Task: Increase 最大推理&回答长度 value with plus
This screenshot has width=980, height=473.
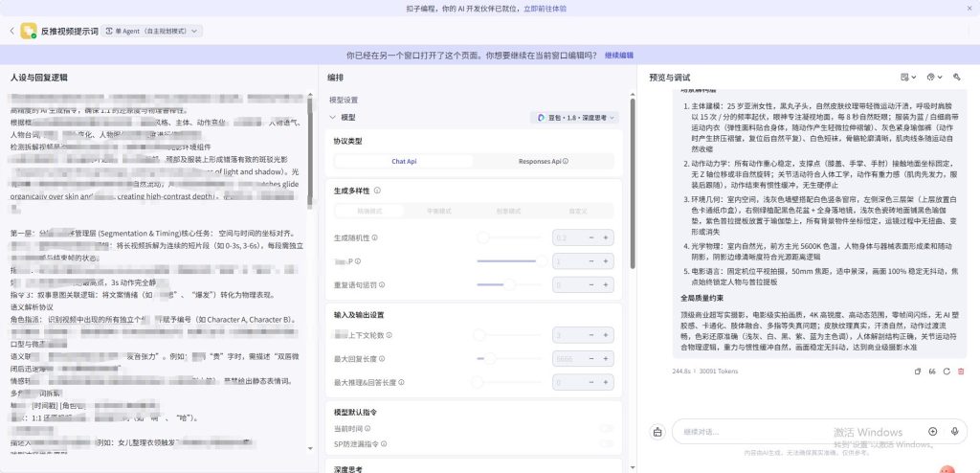Action: tap(605, 382)
